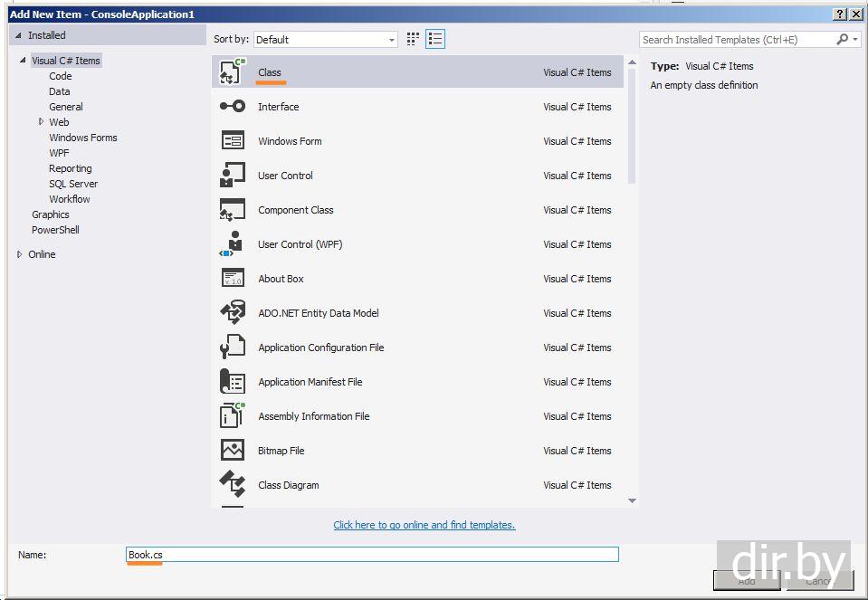This screenshot has width=868, height=600.
Task: Select Windows Forms category in tree
Action: (83, 138)
